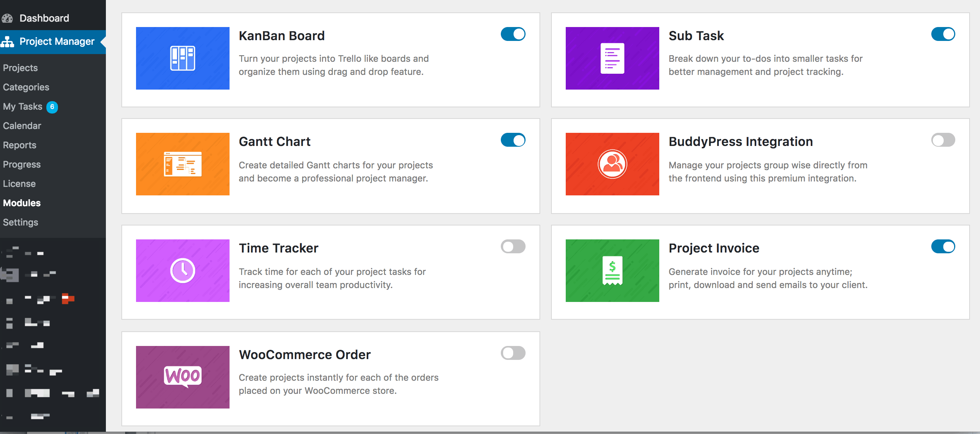This screenshot has width=980, height=434.
Task: Turn off the Sub Task toggle
Action: point(943,34)
